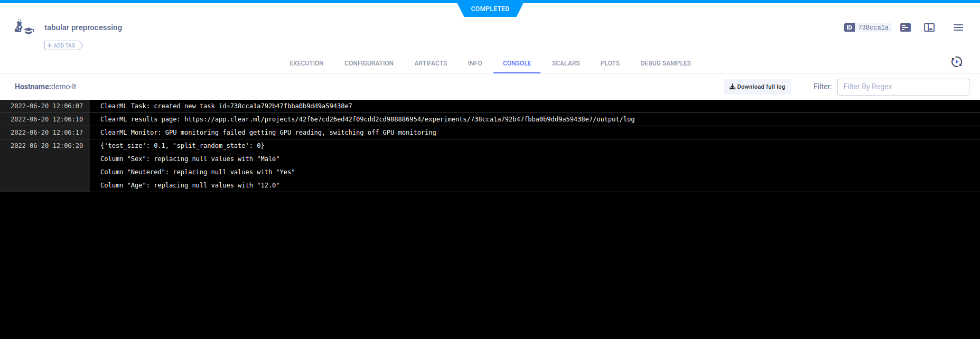
Task: View the Scalars tab
Action: 565,63
